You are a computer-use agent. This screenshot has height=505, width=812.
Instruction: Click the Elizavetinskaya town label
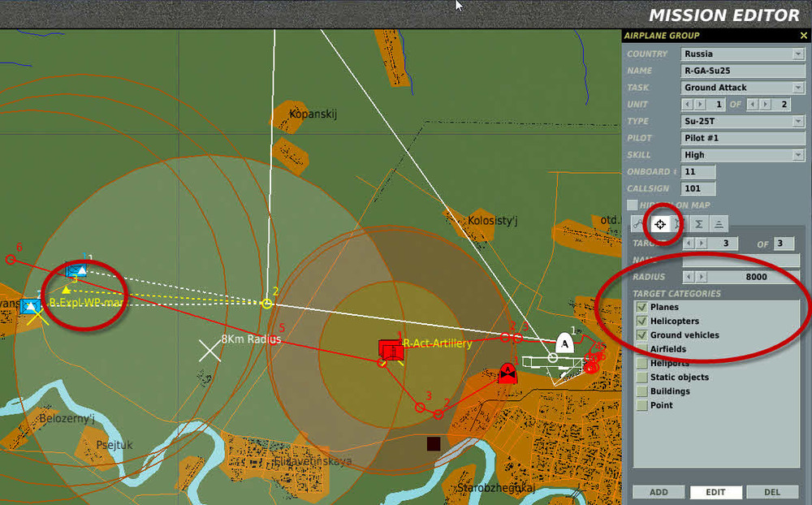313,460
